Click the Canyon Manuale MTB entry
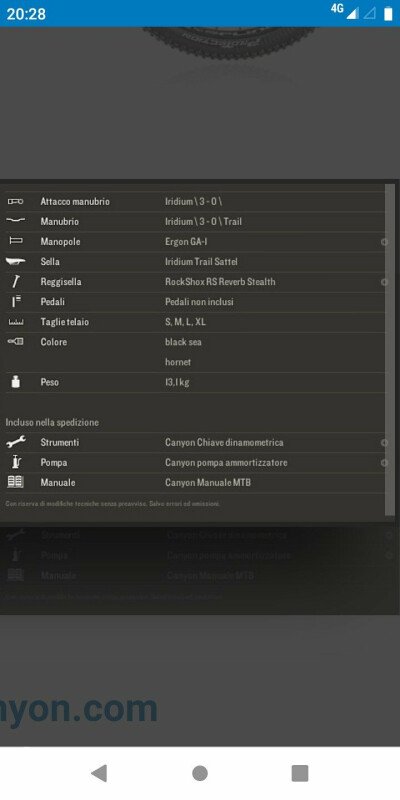 tap(208, 482)
